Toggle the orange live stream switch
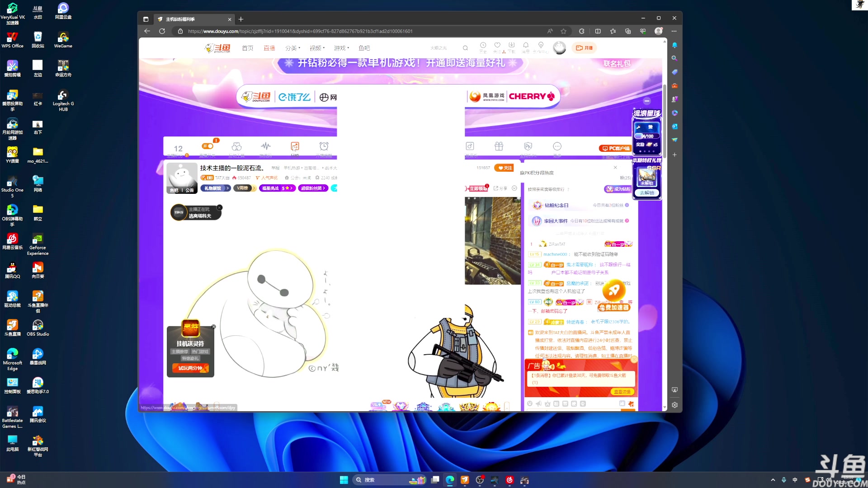This screenshot has width=868, height=488. 208,146
